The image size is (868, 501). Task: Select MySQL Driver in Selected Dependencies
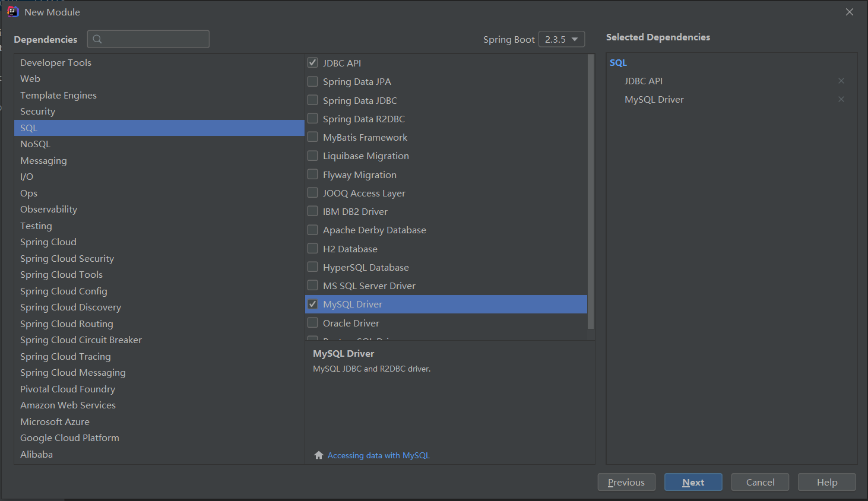654,99
